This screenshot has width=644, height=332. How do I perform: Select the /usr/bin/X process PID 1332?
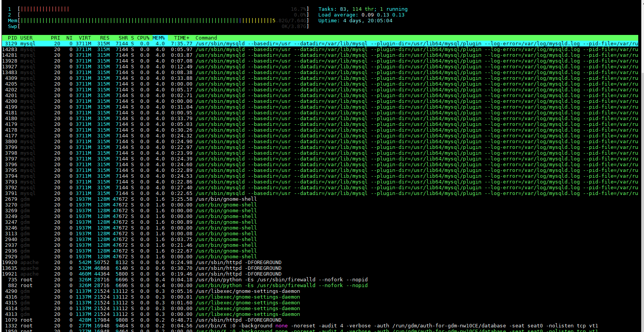pos(320,326)
